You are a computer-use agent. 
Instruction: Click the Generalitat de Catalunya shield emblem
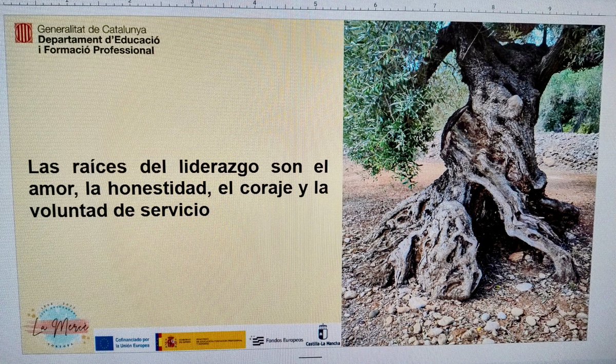click(24, 33)
